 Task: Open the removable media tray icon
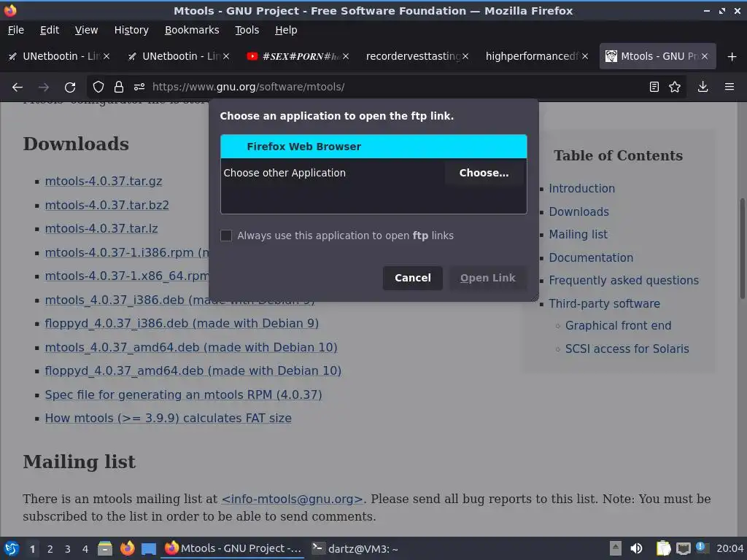pos(616,548)
